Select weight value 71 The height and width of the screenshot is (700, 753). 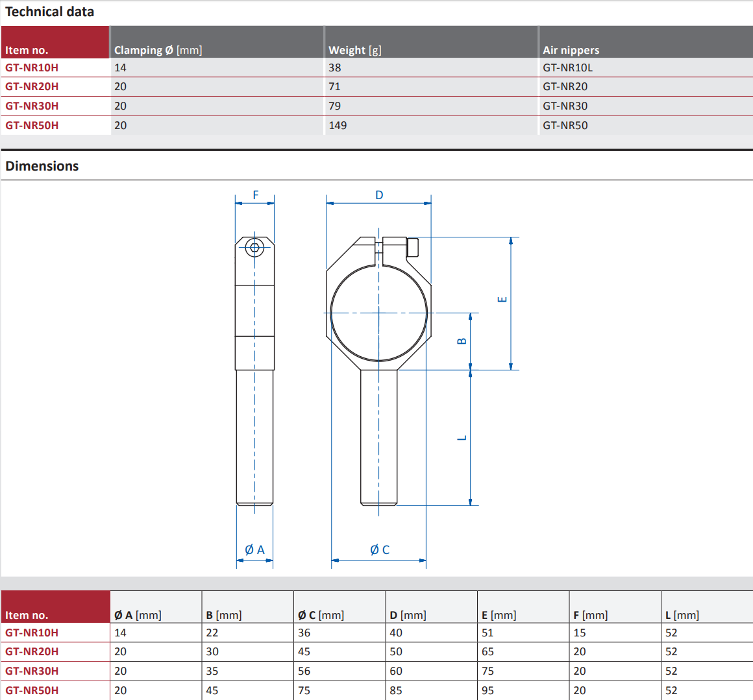click(x=334, y=86)
